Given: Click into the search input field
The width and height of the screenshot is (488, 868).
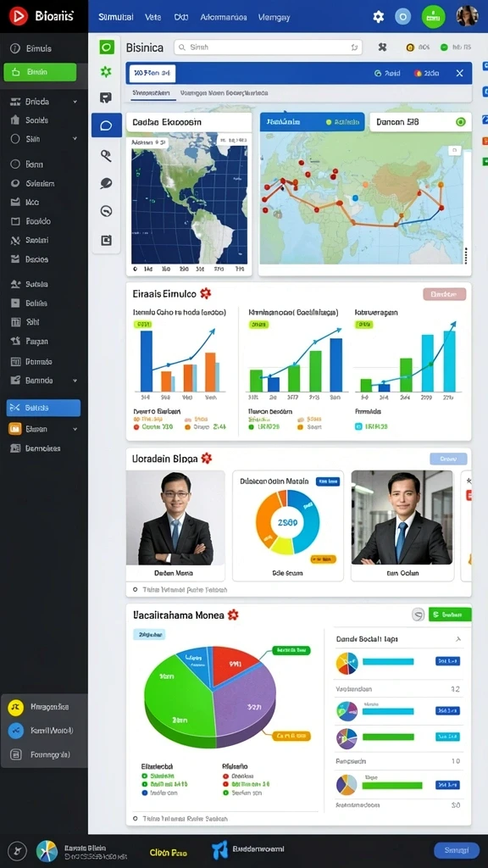Looking at the screenshot, I should pyautogui.click(x=268, y=47).
